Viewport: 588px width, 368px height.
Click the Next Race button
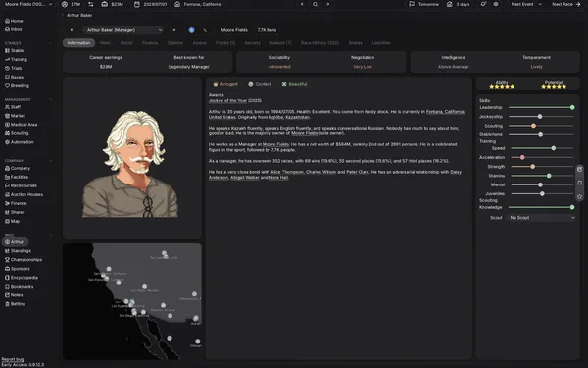[x=566, y=4]
